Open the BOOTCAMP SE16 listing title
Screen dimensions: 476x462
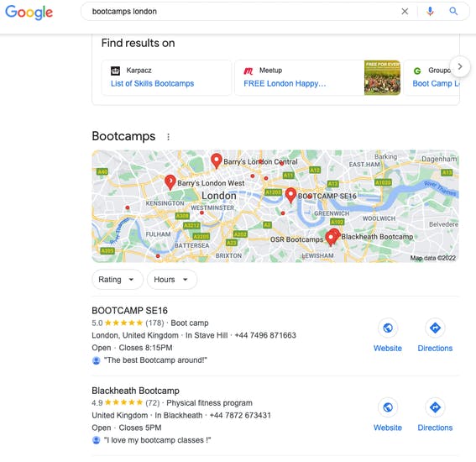tap(129, 311)
